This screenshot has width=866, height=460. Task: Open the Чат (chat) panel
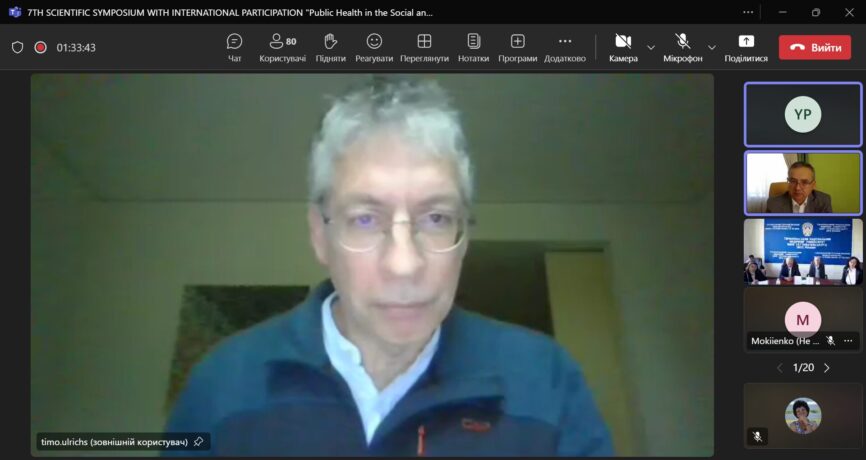point(234,47)
